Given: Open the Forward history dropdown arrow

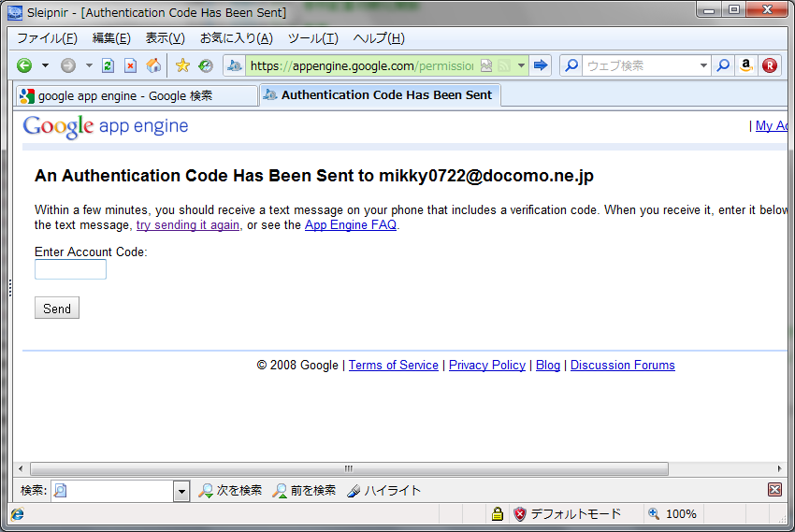Looking at the screenshot, I should click(x=89, y=65).
